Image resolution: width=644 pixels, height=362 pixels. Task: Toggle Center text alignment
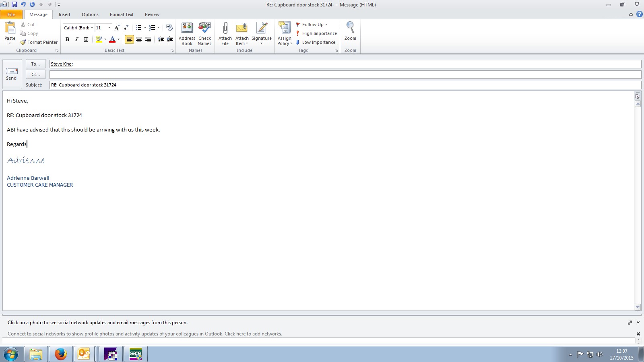[x=139, y=39]
